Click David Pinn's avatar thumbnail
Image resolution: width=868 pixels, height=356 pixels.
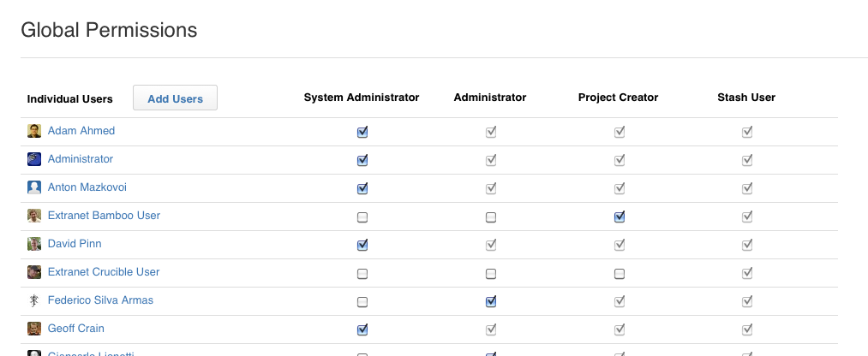point(34,244)
